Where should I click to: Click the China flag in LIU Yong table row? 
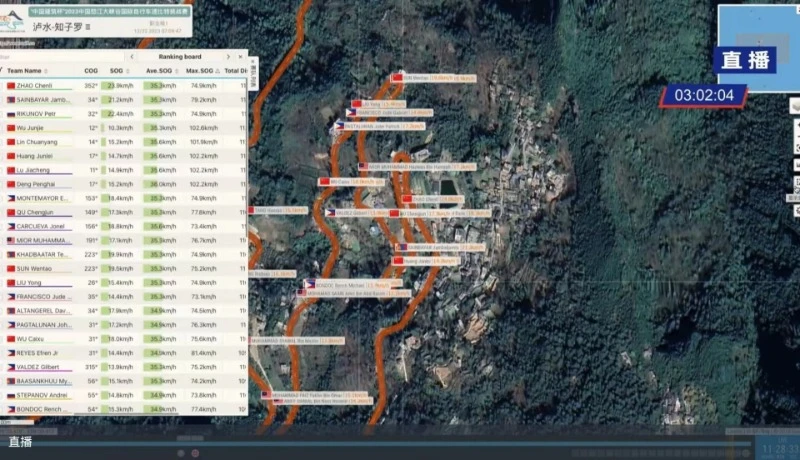point(11,283)
